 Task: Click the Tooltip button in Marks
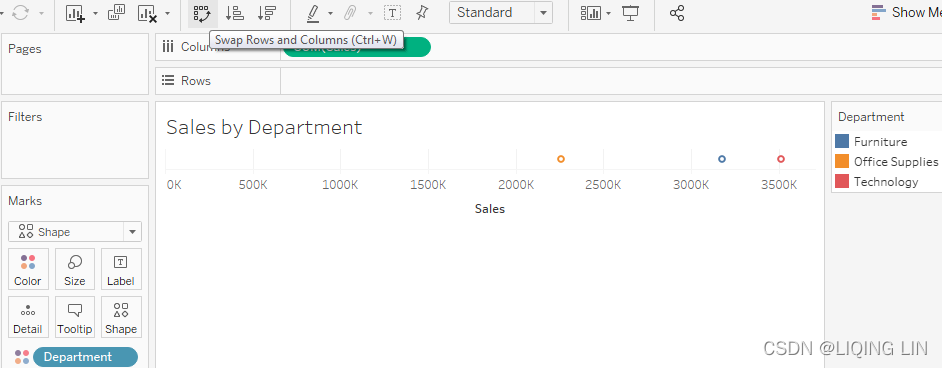[x=74, y=317]
